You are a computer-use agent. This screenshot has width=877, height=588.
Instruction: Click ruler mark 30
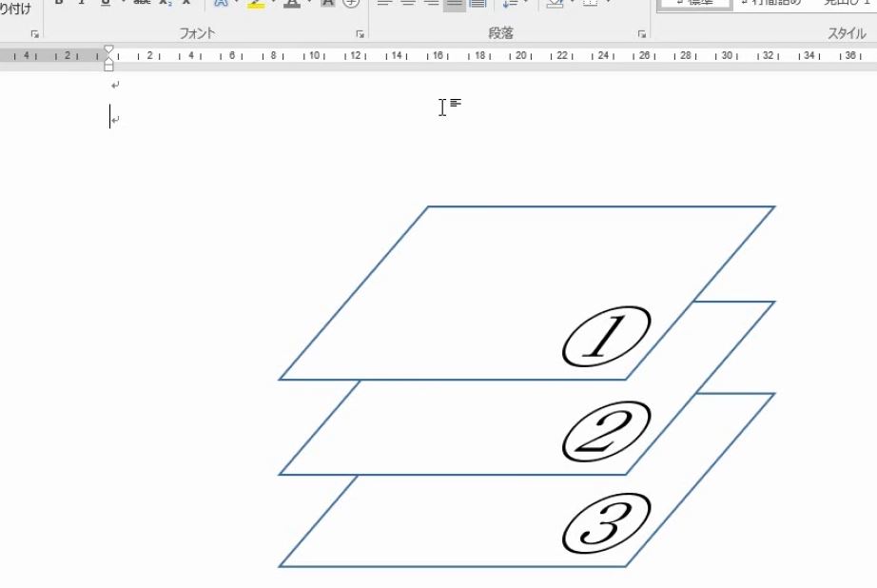(x=727, y=55)
